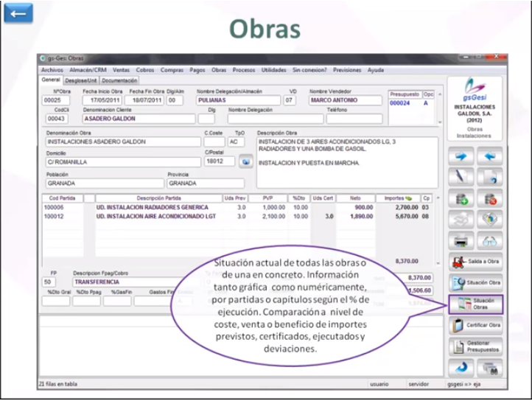Open the Previsiones menu
532x401 pixels.
pyautogui.click(x=347, y=70)
